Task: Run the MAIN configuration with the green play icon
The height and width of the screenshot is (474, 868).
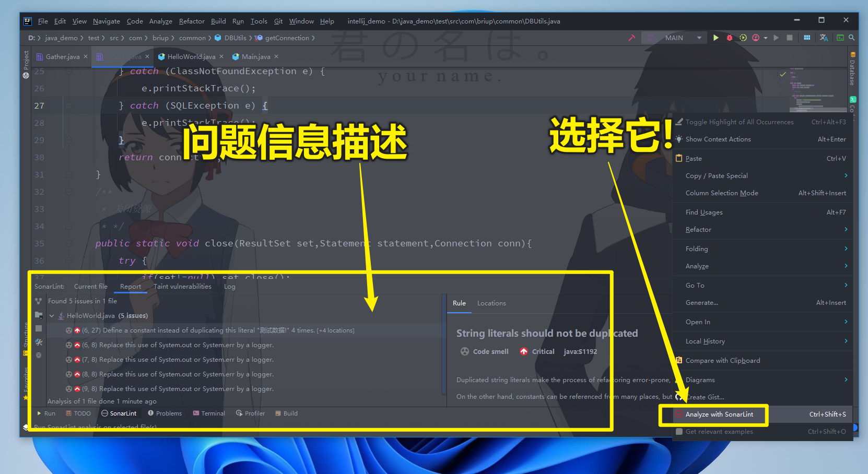Action: point(716,38)
